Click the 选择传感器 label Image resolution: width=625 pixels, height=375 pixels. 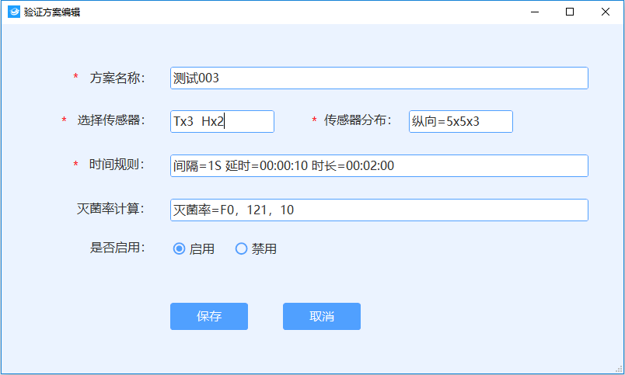(111, 120)
